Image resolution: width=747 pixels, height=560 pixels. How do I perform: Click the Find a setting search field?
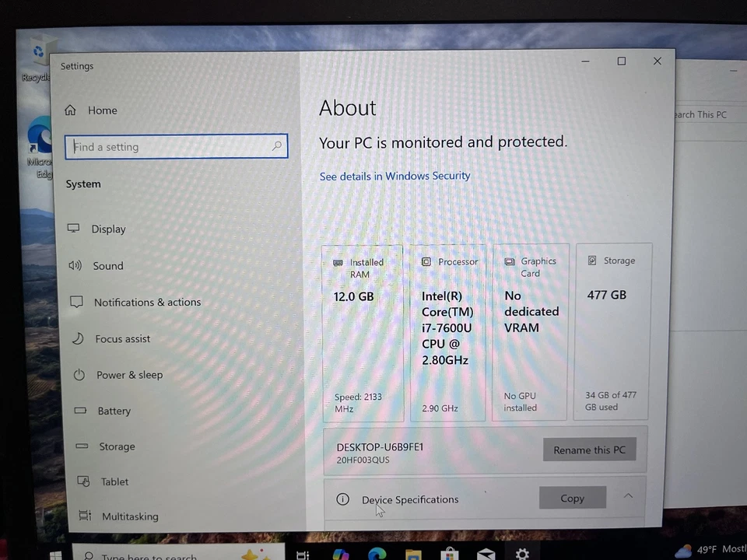pos(176,146)
